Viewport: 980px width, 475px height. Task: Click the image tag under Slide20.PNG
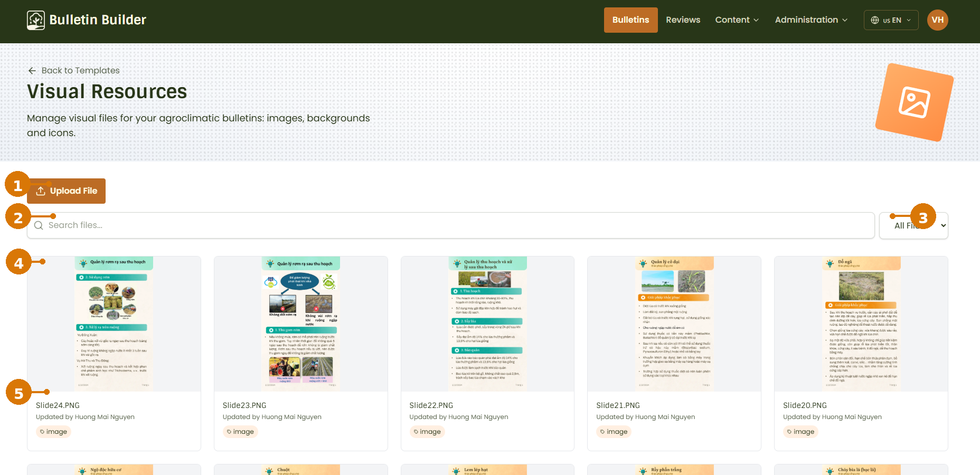coord(800,432)
